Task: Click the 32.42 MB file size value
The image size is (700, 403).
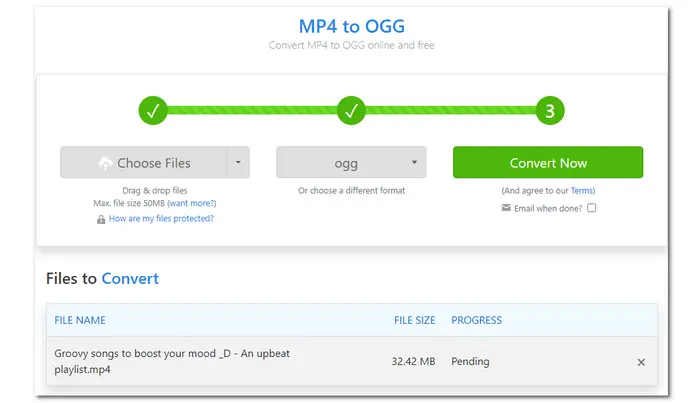Action: pyautogui.click(x=413, y=361)
